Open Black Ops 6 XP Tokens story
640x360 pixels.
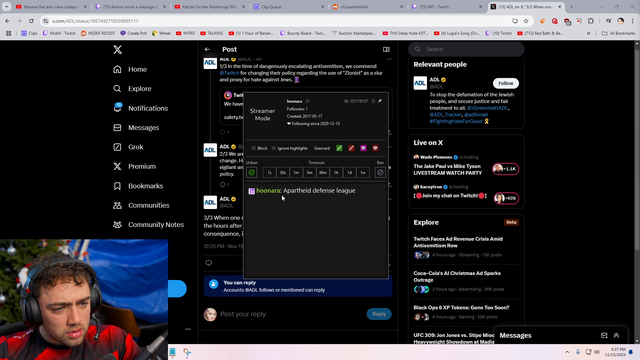click(x=461, y=308)
